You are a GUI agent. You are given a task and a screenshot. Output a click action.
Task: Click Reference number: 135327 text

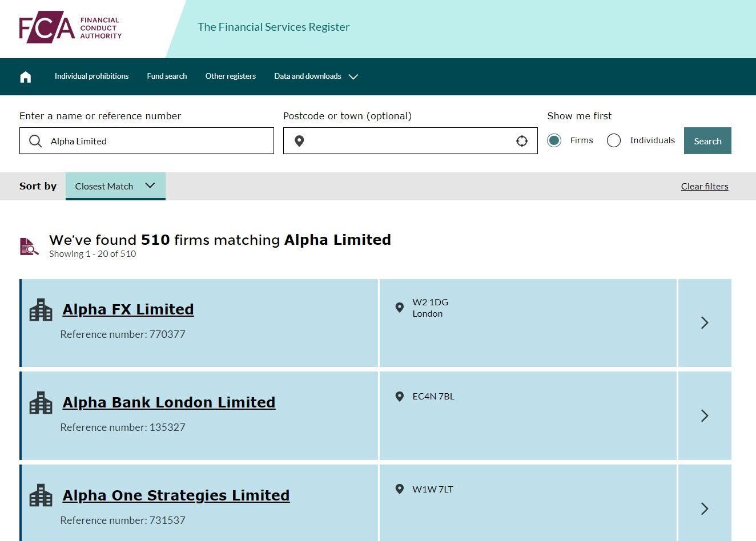point(123,427)
